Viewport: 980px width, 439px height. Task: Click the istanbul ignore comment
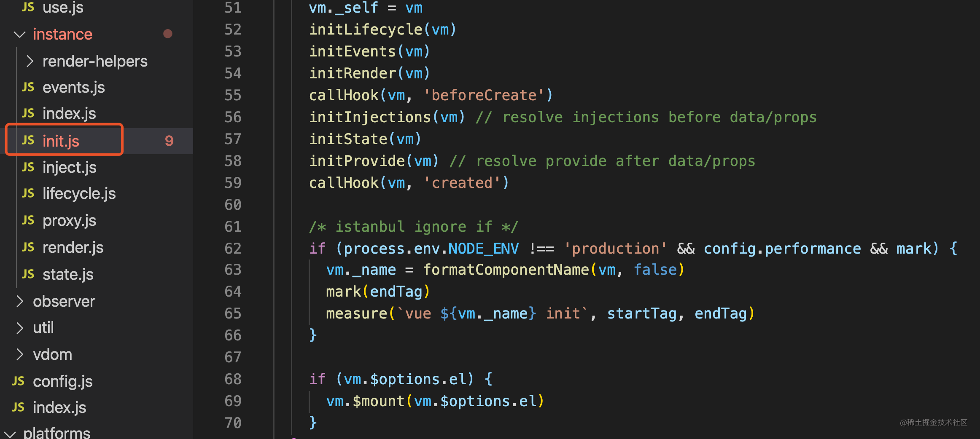413,227
